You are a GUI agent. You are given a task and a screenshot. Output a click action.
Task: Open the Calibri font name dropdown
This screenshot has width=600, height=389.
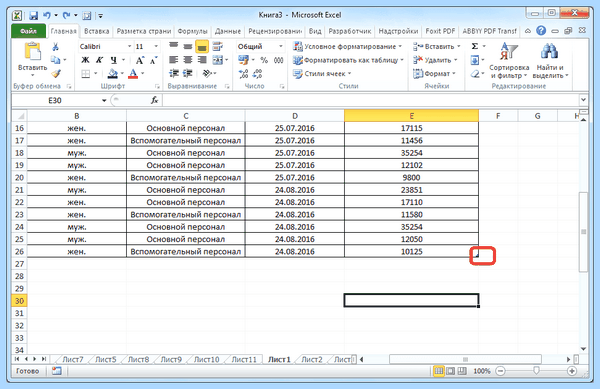coord(129,46)
